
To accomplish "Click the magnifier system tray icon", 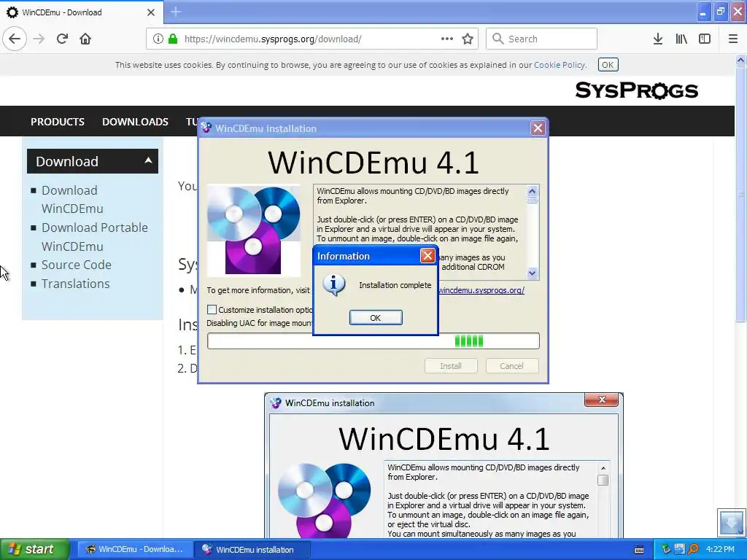I will (x=693, y=549).
